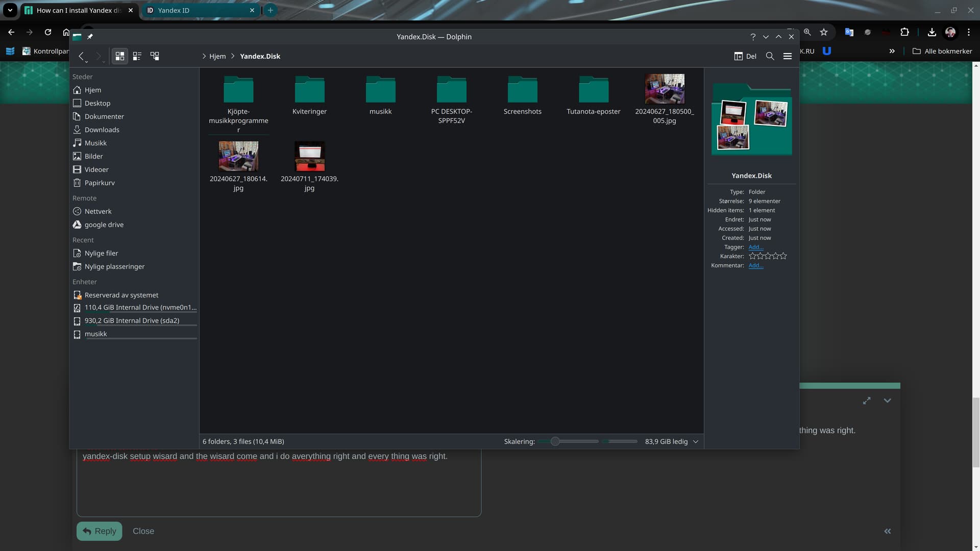Open Downloads in Places sidebar
This screenshot has height=551, width=980.
[134, 130]
